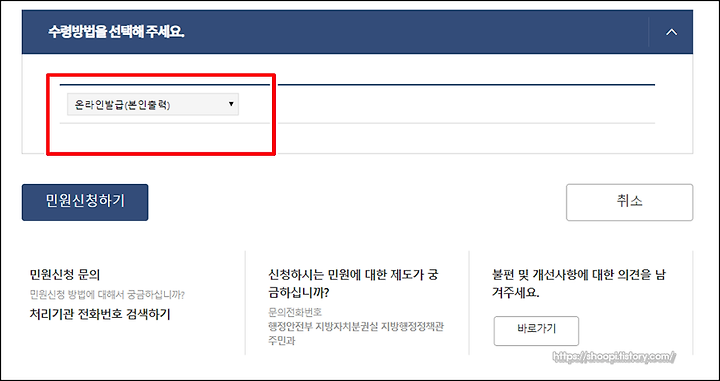This screenshot has width=720, height=381.
Task: Click heading 신청하시는 민원에 대한 제도가 궁금하십니까?
Action: [x=353, y=284]
